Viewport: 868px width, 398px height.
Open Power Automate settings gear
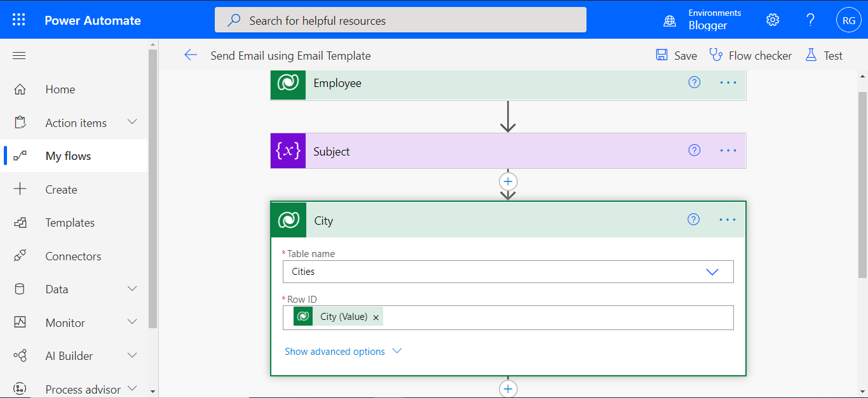click(x=772, y=19)
